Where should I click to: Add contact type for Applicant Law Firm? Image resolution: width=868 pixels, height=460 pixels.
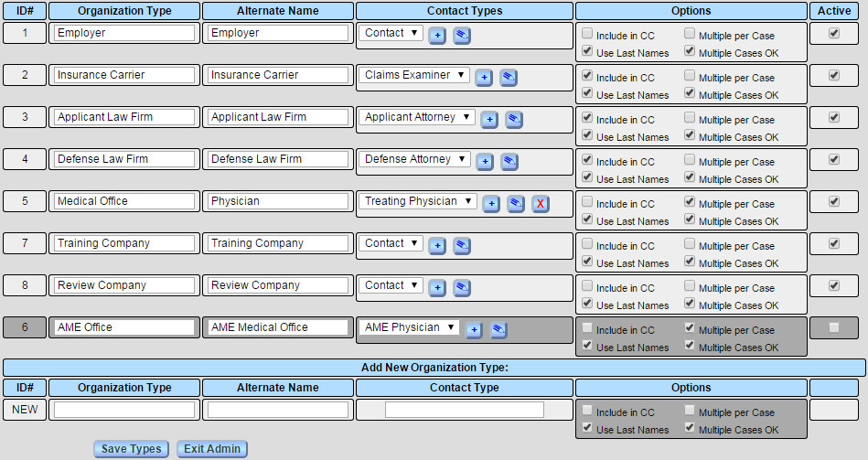[489, 119]
